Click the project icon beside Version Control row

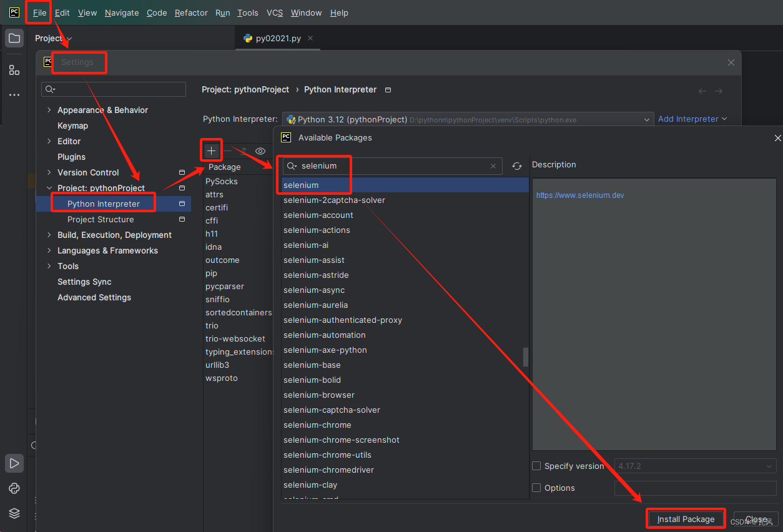point(182,172)
